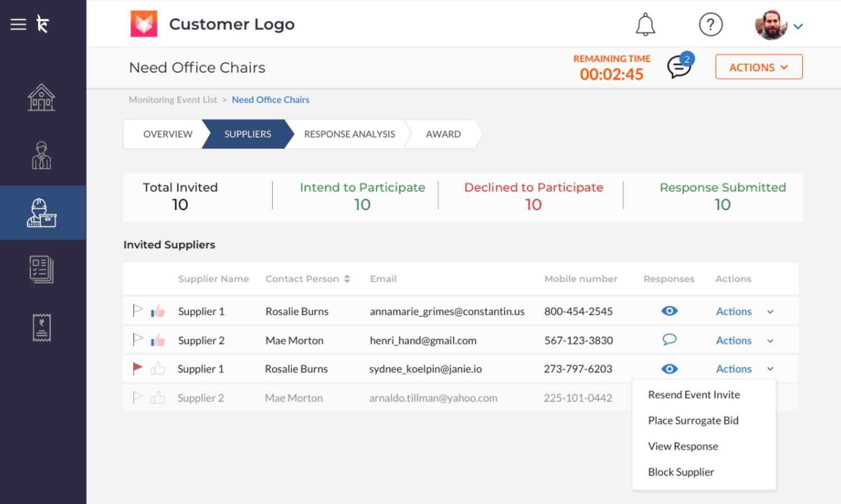Open chat messages with 2 badge

click(x=679, y=67)
